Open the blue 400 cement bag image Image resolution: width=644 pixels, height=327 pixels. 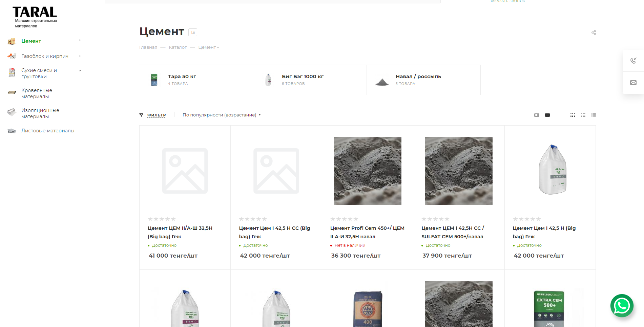point(368,309)
